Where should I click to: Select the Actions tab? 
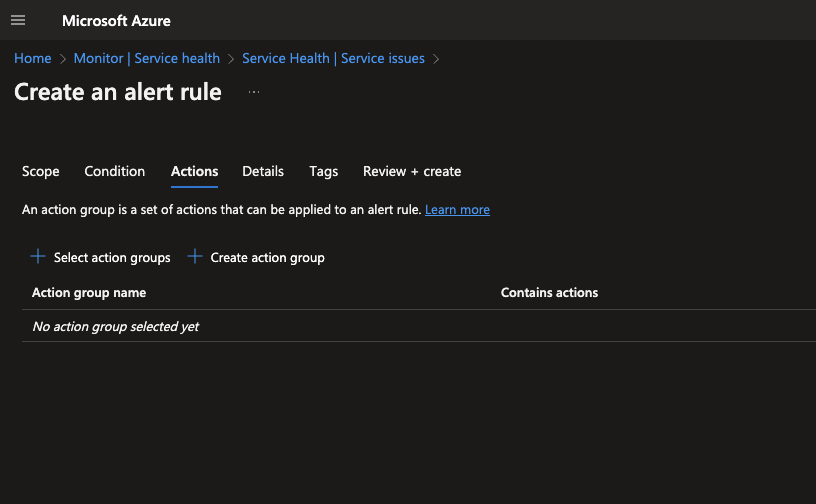195,171
